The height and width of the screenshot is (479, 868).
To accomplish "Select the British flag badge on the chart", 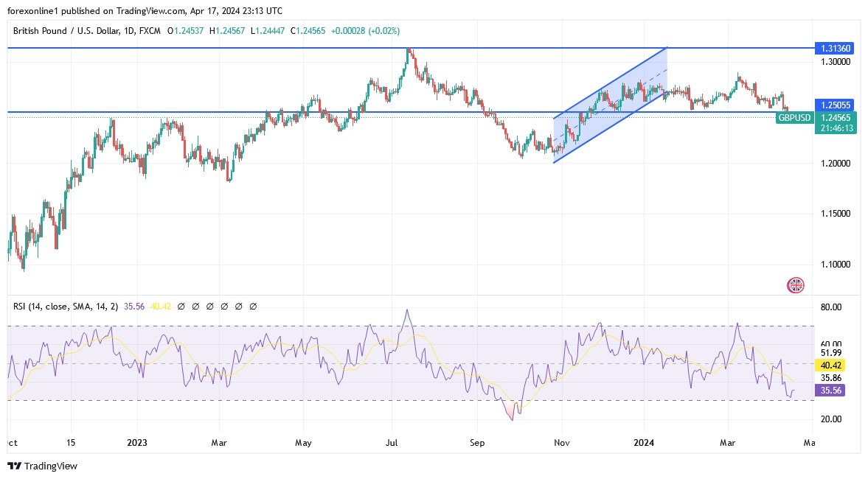I will coord(795,284).
